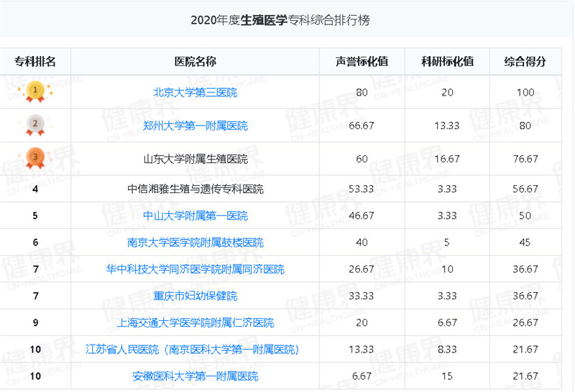Visit 安徽医科大学第一附属医院 link
575x392 pixels.
195,376
